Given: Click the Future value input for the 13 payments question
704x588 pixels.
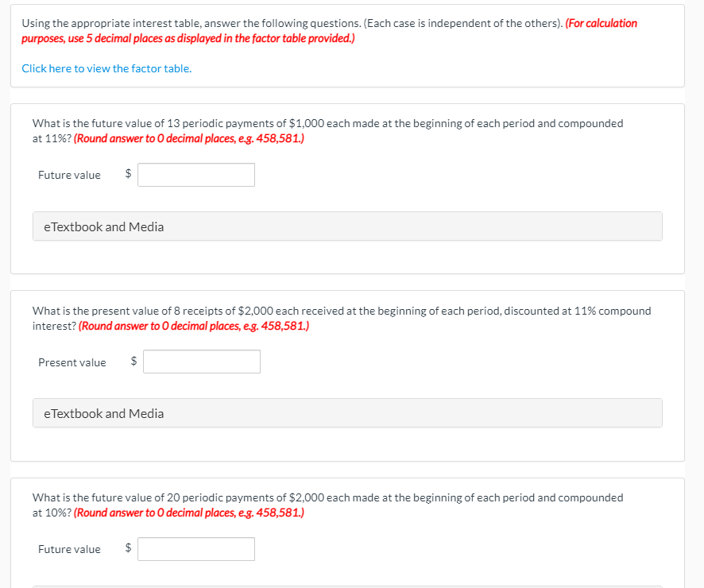Looking at the screenshot, I should 195,174.
